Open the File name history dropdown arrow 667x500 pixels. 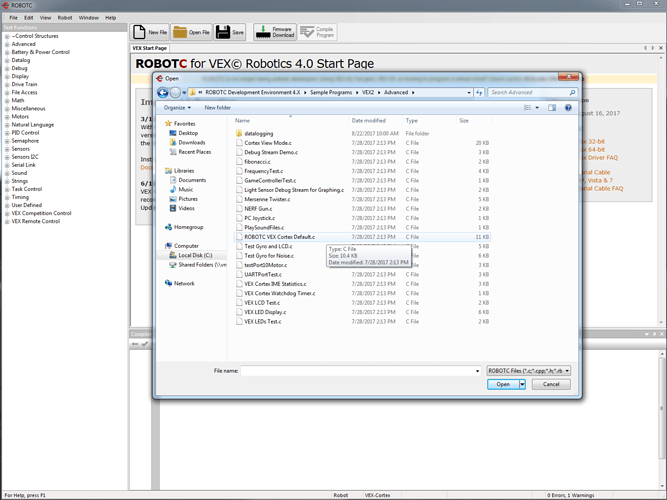point(477,371)
